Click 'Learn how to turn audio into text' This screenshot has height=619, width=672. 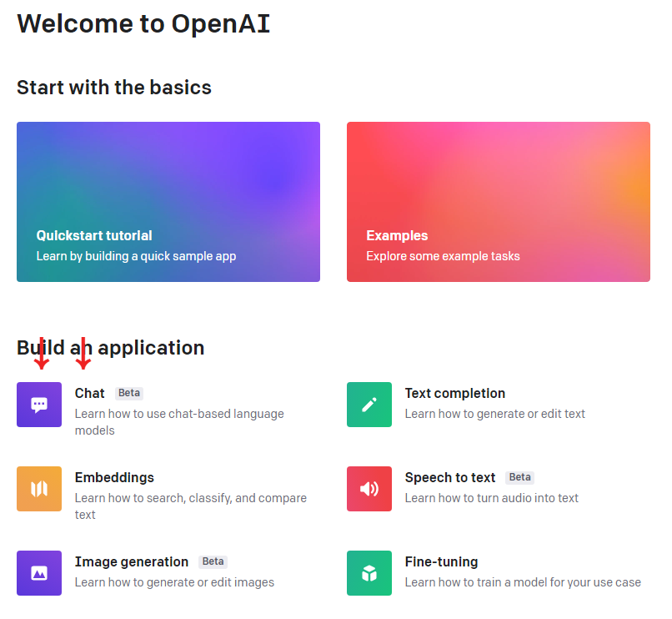pyautogui.click(x=492, y=498)
